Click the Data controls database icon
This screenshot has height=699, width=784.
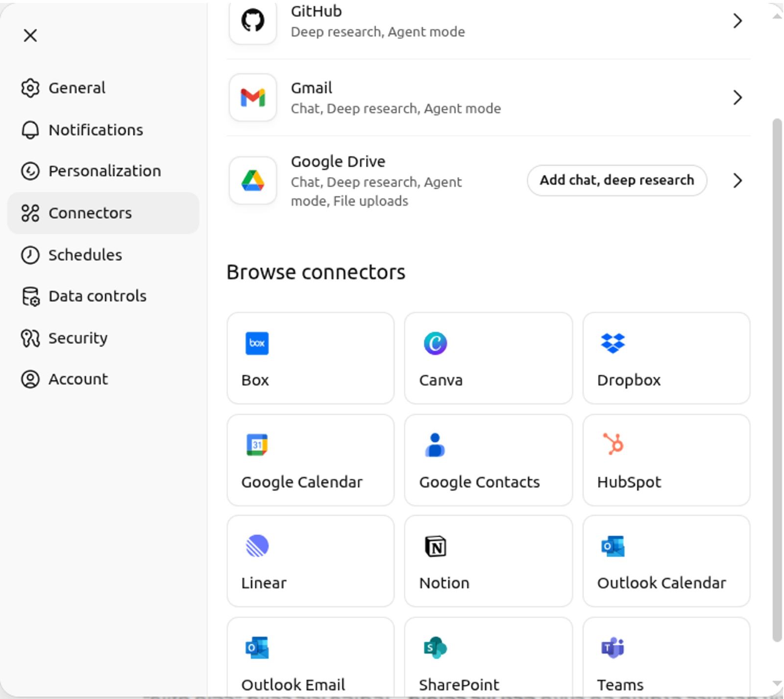tap(30, 297)
